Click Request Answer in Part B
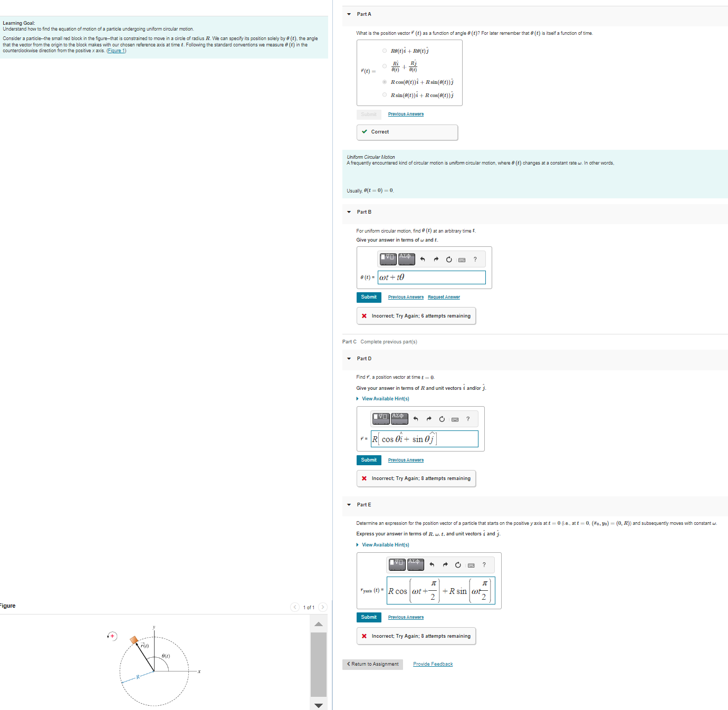The width and height of the screenshot is (728, 710). point(443,297)
